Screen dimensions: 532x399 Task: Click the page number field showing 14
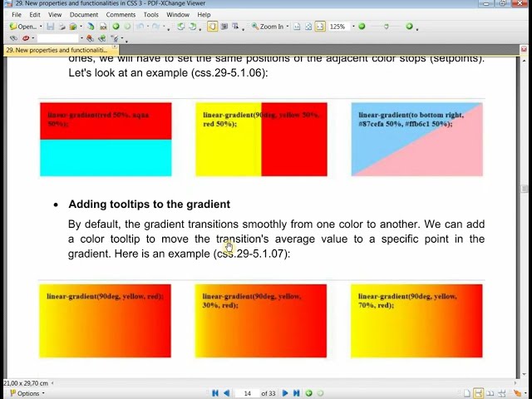[x=247, y=393]
